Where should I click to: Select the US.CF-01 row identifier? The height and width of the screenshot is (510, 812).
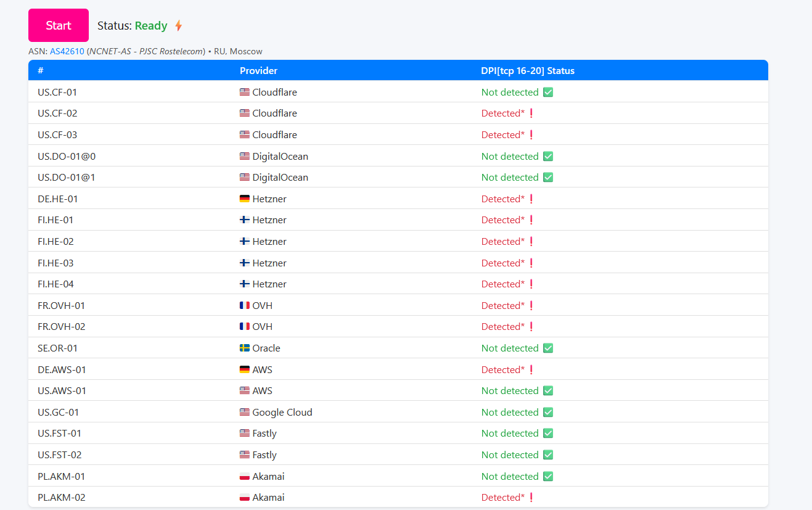coord(57,93)
